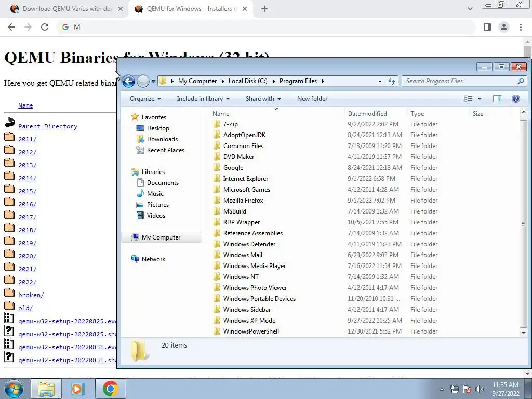Expand the arrow after My Computer breadcrumb
This screenshot has height=399, width=532.
[222, 81]
